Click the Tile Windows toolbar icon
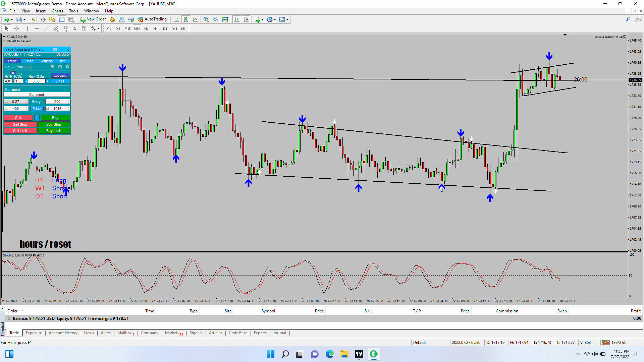Screen dimensions: 644x362 tap(225, 19)
